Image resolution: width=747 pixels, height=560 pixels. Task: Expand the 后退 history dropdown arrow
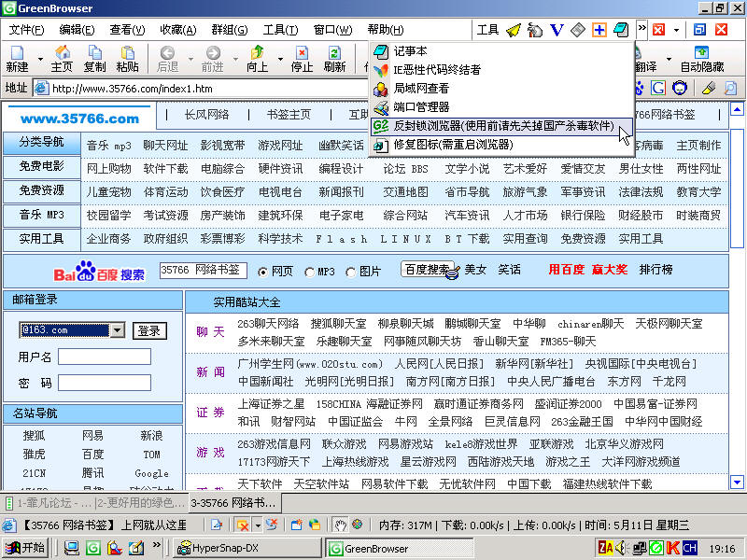coord(190,59)
